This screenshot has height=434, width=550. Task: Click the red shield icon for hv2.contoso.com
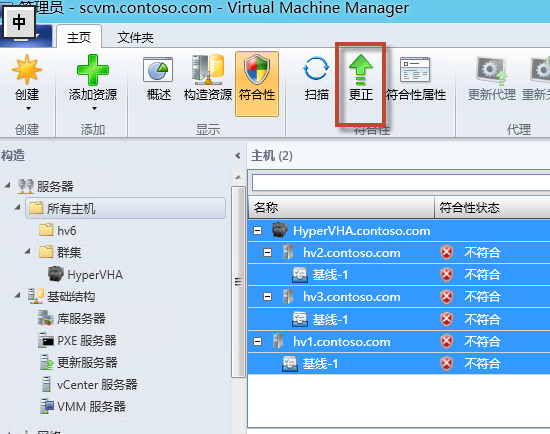coord(447,253)
